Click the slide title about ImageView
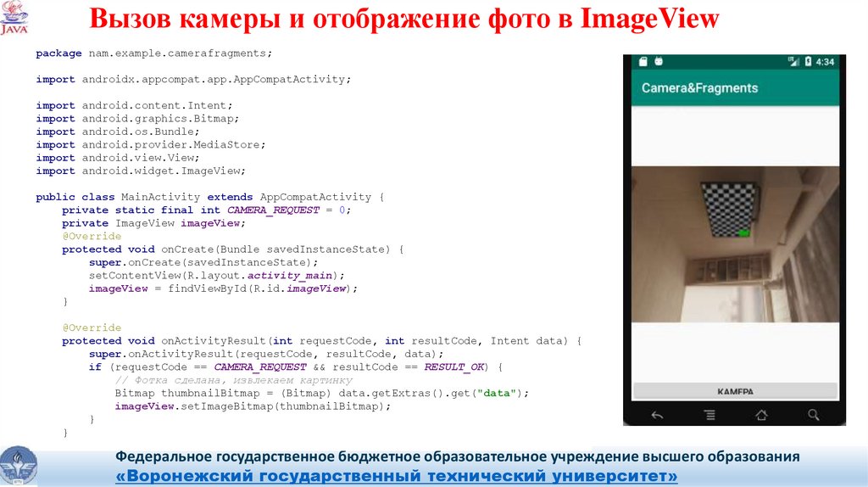This screenshot has width=868, height=487. [x=405, y=20]
